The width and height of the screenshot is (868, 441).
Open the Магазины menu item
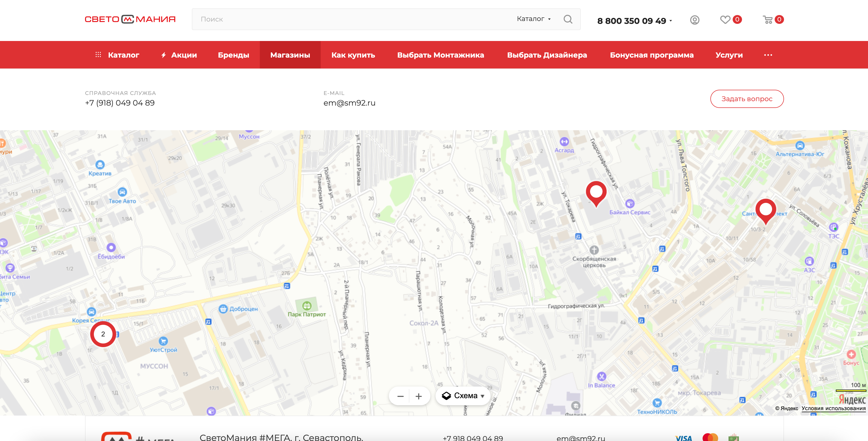click(290, 55)
